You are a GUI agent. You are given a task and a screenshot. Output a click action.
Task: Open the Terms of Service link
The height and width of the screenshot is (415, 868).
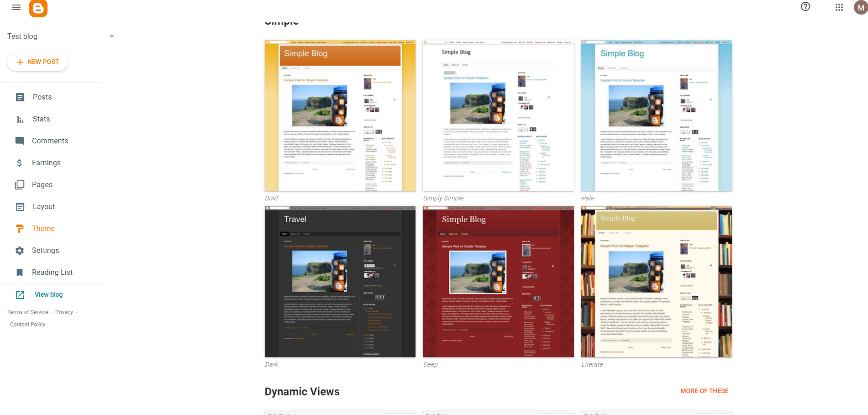click(x=28, y=312)
